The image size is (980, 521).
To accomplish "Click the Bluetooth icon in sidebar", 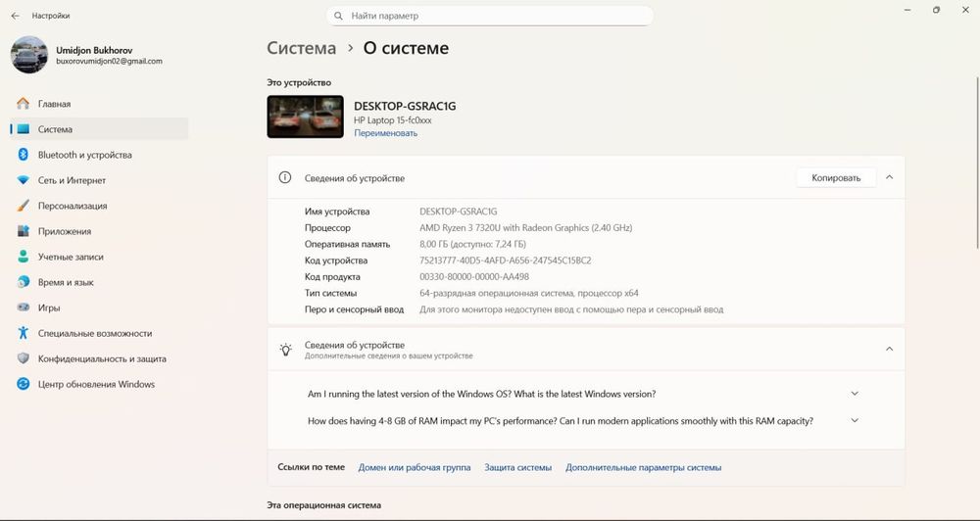I will (24, 155).
